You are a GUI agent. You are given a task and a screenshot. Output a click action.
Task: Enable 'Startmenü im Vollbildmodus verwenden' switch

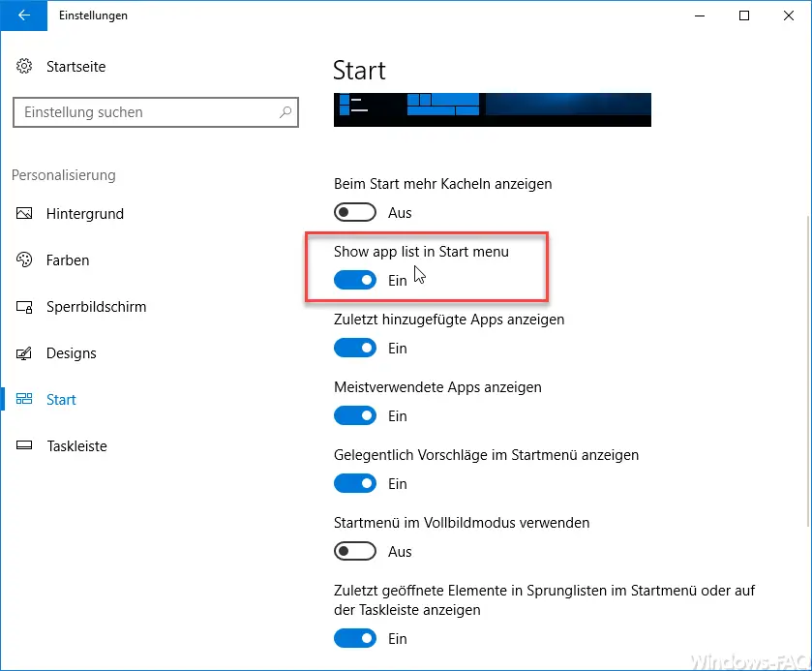coord(355,551)
